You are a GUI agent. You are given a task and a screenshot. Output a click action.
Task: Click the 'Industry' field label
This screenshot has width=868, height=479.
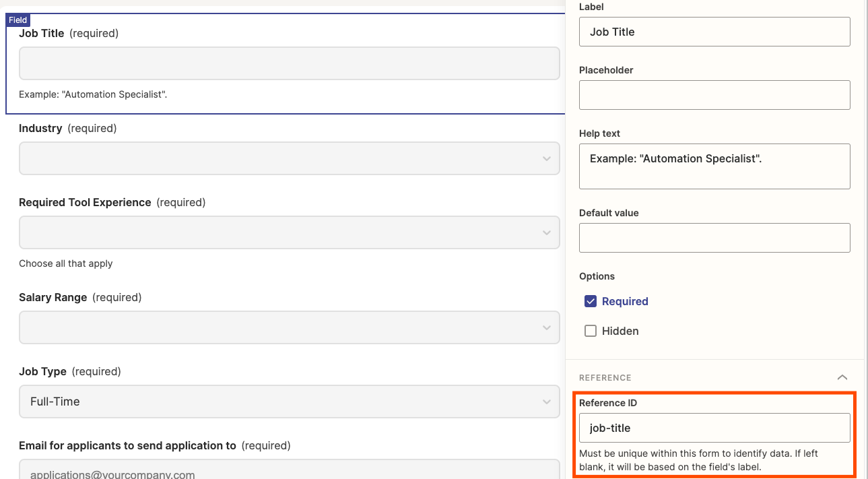(40, 128)
